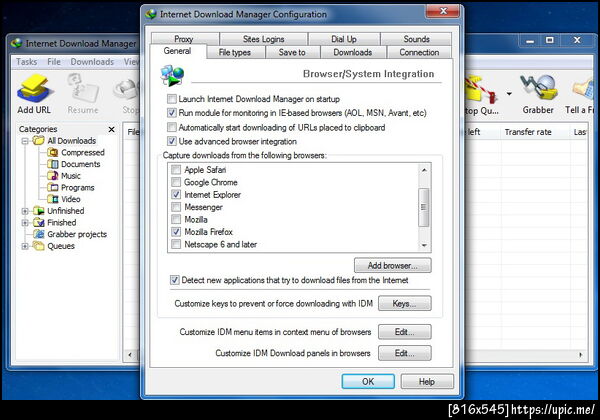Check the Google Chrome browser checkbox
600x420 pixels.
tap(176, 182)
